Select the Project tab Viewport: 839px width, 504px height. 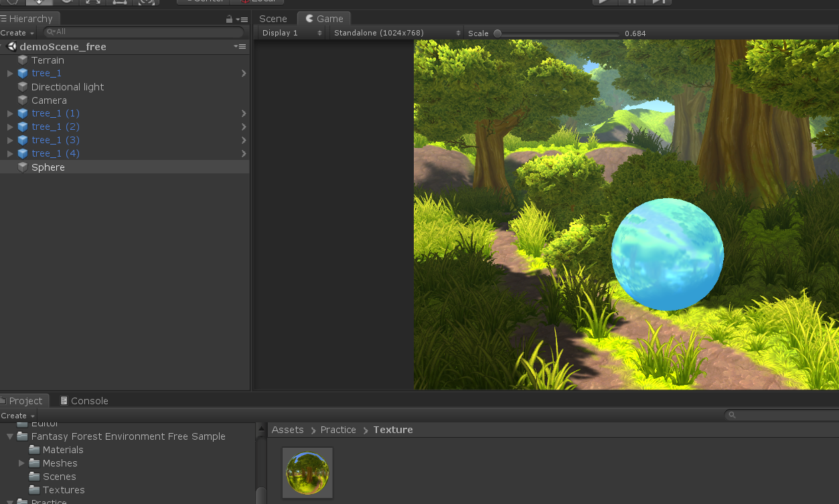[25, 401]
